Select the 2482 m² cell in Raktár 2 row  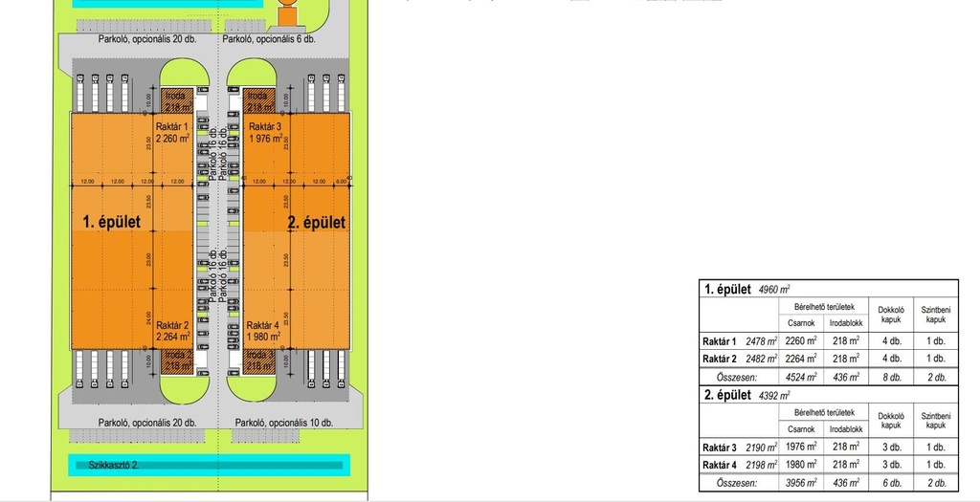(761, 359)
